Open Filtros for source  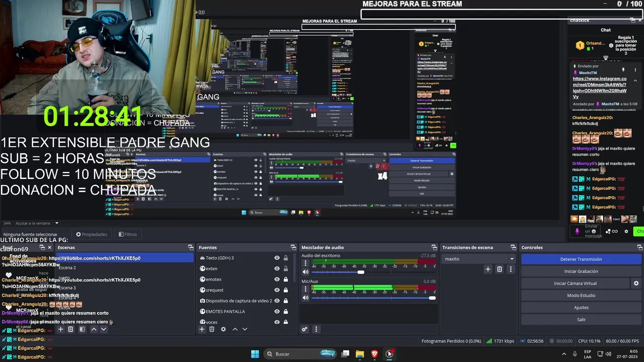127,234
